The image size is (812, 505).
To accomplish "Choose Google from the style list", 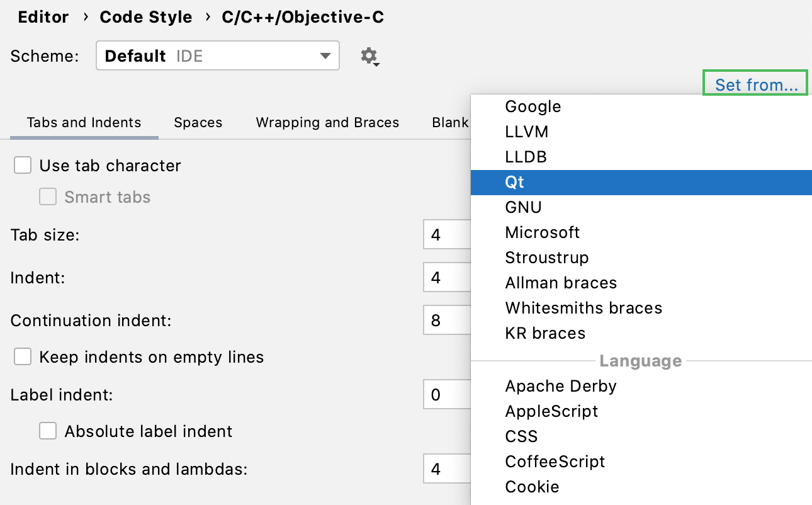I will (x=641, y=106).
